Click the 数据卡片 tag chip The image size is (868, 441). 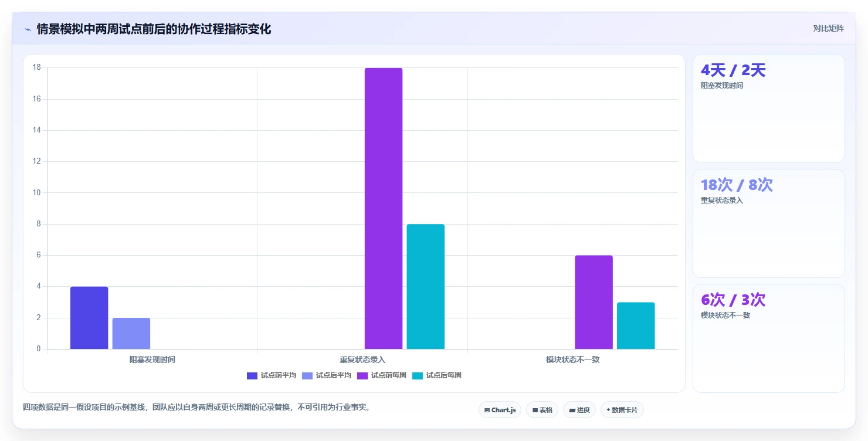click(622, 410)
